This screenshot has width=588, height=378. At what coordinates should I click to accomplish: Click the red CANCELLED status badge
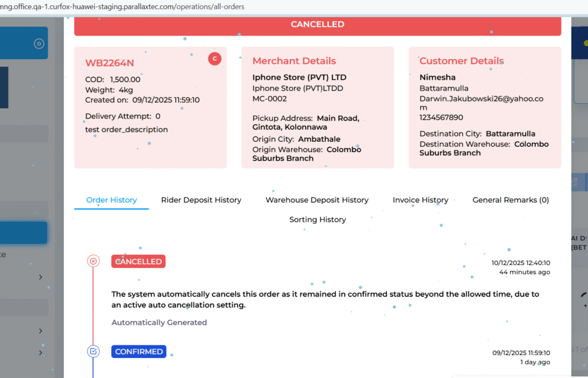138,262
